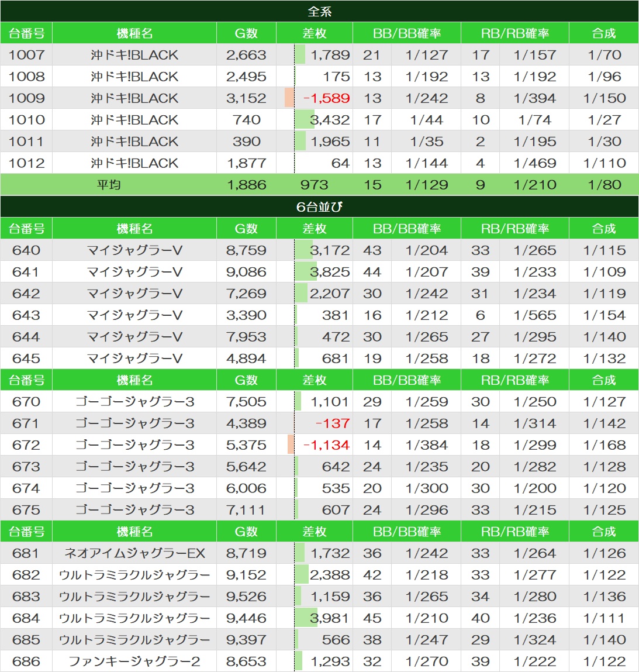Click マイジャグラーV name in row 644

tap(134, 336)
